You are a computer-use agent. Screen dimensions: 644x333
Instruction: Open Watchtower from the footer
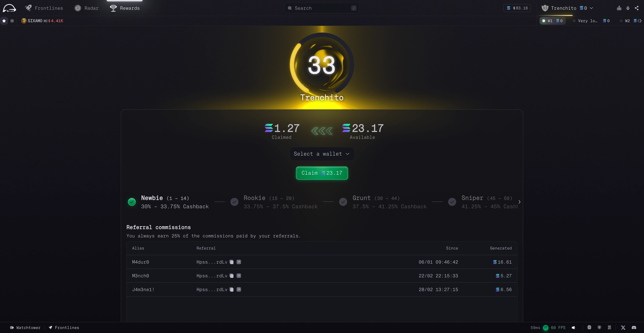pos(25,327)
